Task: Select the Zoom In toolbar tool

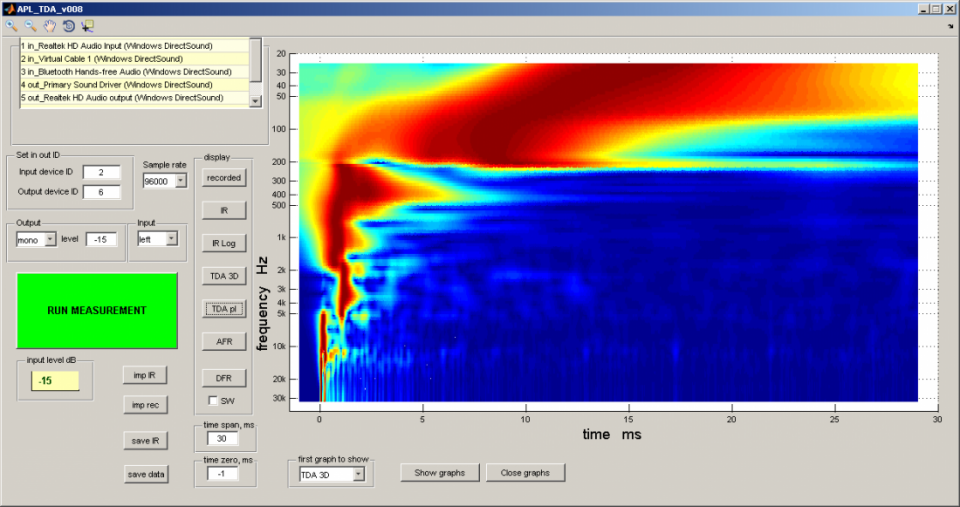Action: [12, 26]
